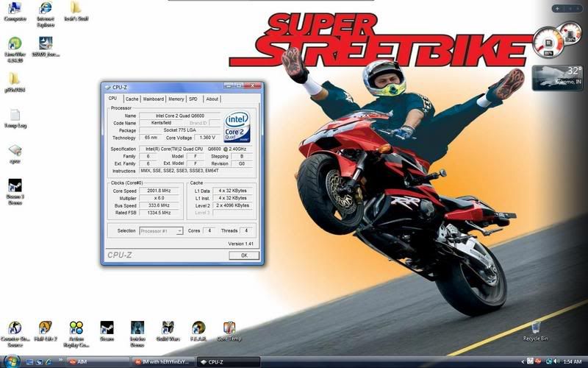Launch the F.E.A.R. desktop shortcut
Screen dimensions: 588x368
pyautogui.click(x=198, y=329)
